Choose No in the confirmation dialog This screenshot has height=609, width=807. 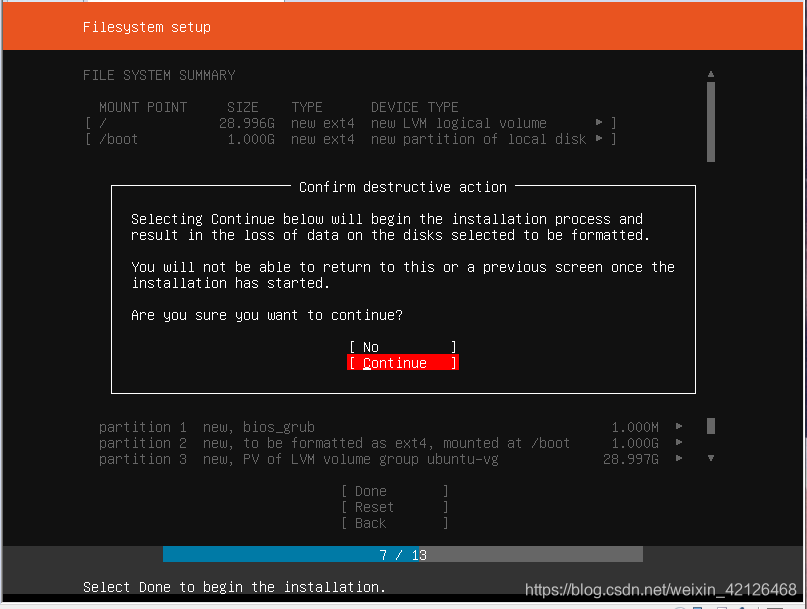402,347
